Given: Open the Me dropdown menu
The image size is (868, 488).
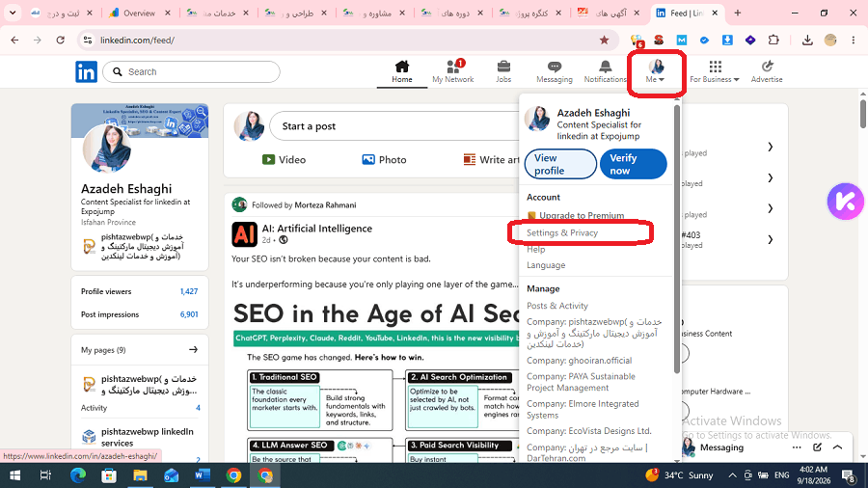Looking at the screenshot, I should 656,72.
